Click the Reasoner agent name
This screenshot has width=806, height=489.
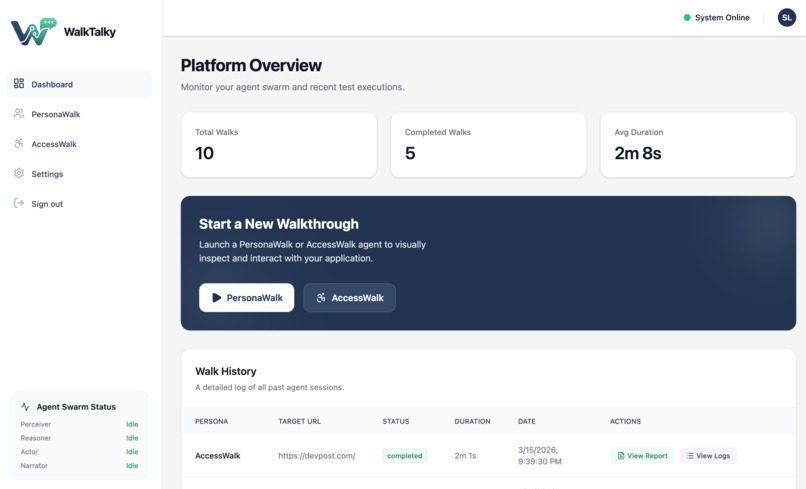(35, 438)
